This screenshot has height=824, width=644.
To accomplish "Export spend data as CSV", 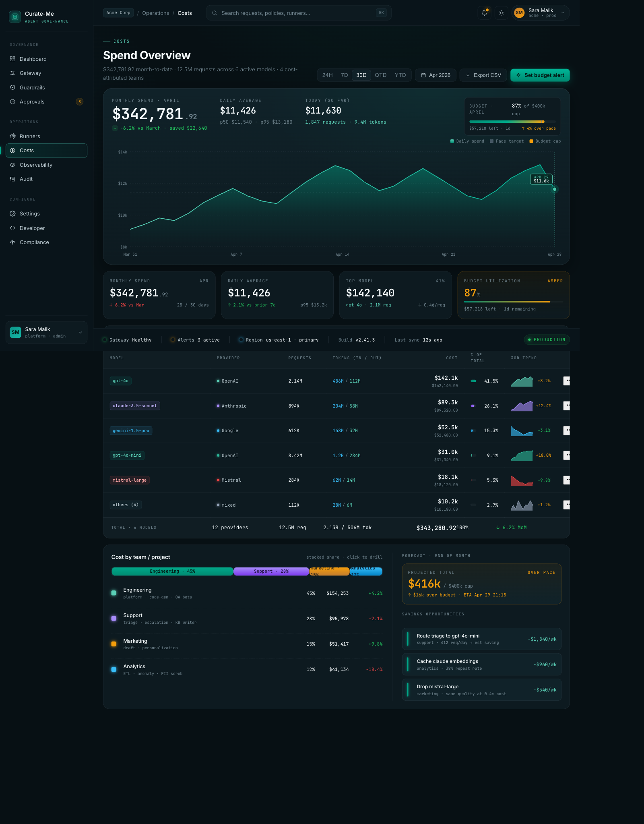I will pos(483,75).
